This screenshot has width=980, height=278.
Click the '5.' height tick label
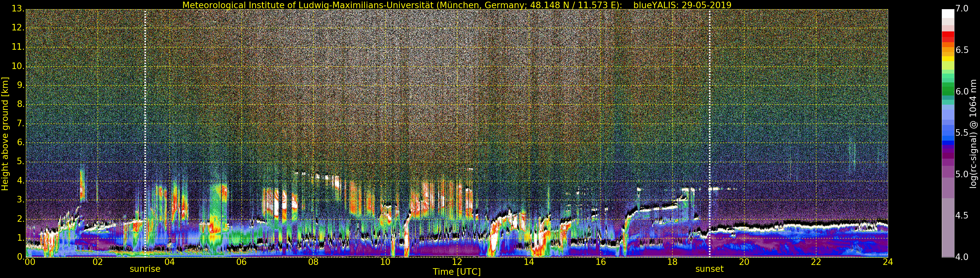pyautogui.click(x=21, y=162)
